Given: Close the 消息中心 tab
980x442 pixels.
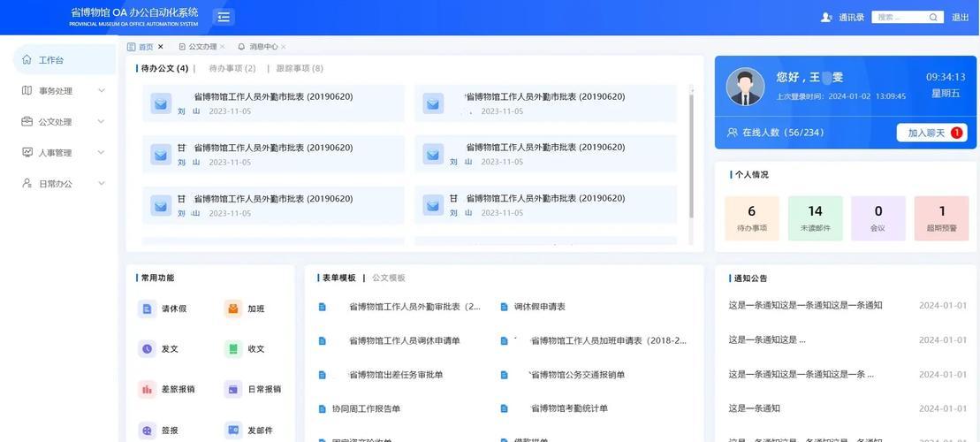Looking at the screenshot, I should click(283, 47).
